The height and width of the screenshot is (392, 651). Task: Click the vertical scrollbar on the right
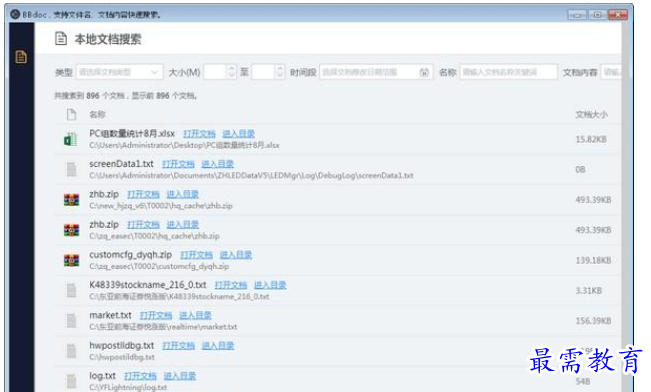(x=626, y=208)
